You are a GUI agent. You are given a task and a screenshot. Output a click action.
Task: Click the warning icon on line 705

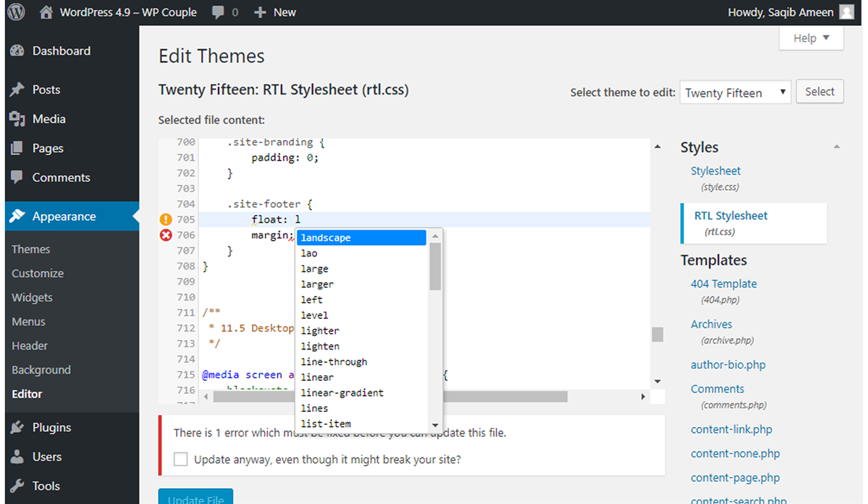coord(165,219)
